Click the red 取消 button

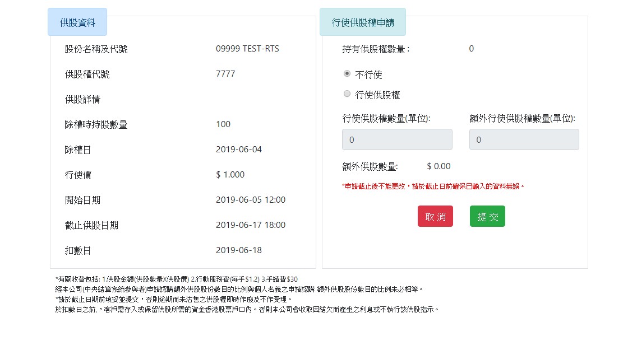[x=435, y=216]
